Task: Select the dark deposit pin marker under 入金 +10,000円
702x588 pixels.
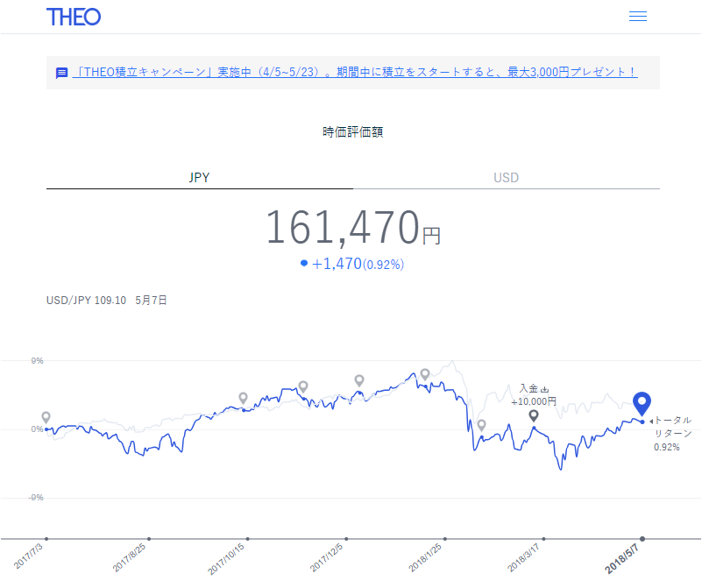Action: (533, 415)
